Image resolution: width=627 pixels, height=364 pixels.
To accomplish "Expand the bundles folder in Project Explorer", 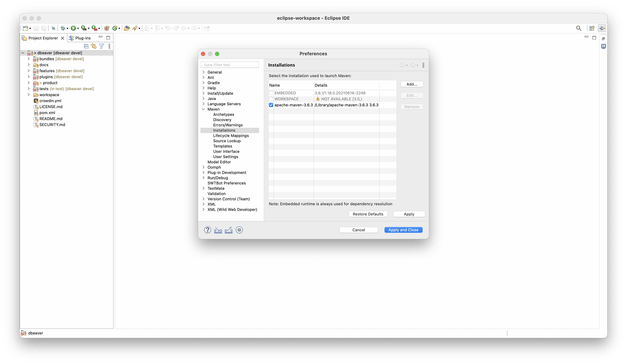I will coord(29,59).
